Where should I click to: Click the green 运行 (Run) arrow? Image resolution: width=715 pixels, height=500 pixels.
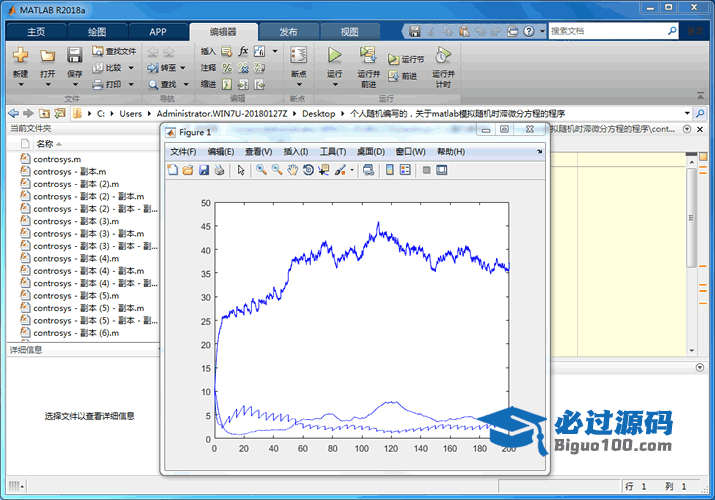tap(334, 55)
